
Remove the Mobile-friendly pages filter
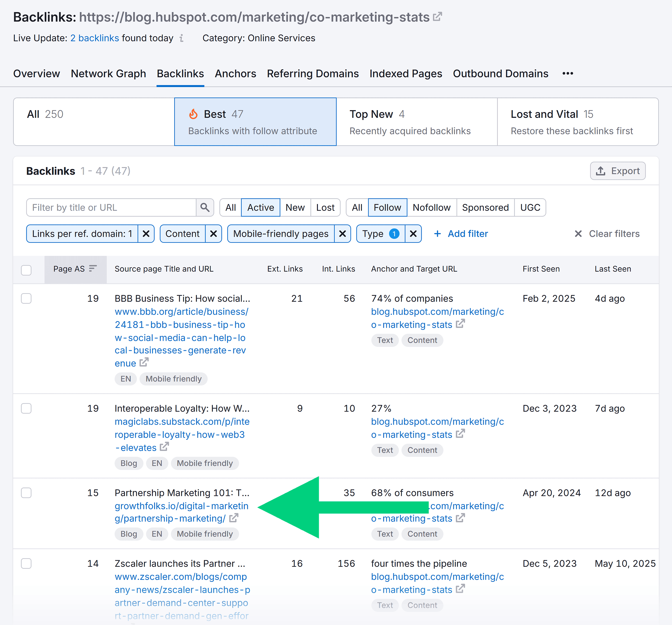tap(342, 234)
